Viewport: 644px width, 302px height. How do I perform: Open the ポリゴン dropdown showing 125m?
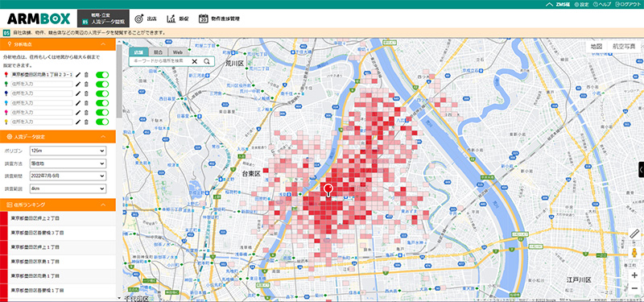click(68, 151)
